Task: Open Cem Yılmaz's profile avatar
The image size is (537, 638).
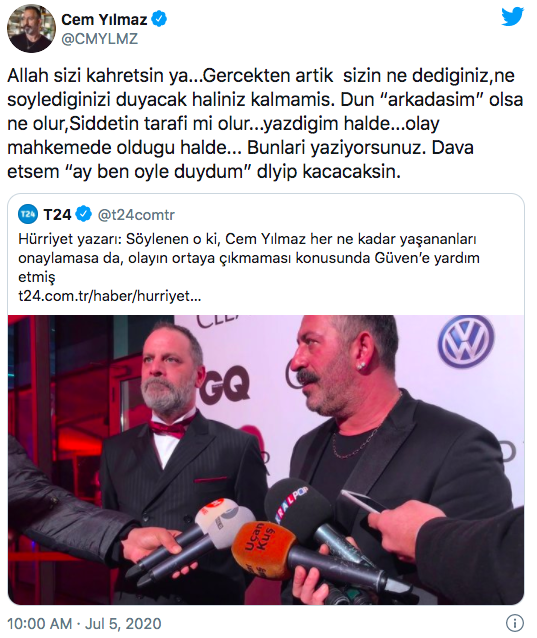Action: 31,28
